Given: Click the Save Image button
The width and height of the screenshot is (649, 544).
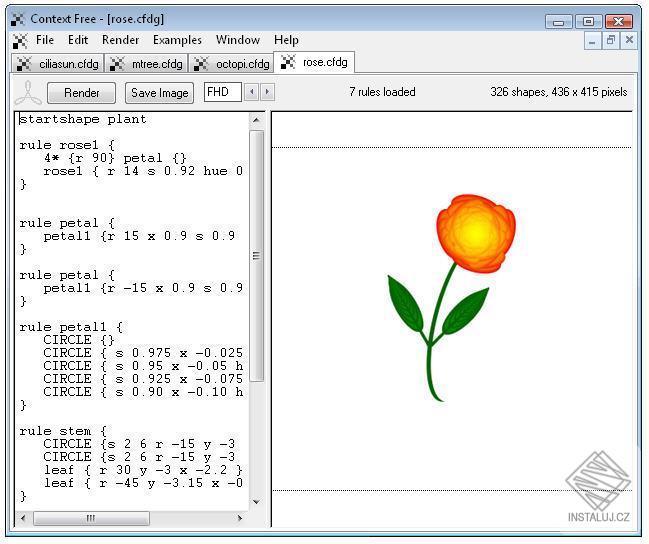Looking at the screenshot, I should [159, 93].
